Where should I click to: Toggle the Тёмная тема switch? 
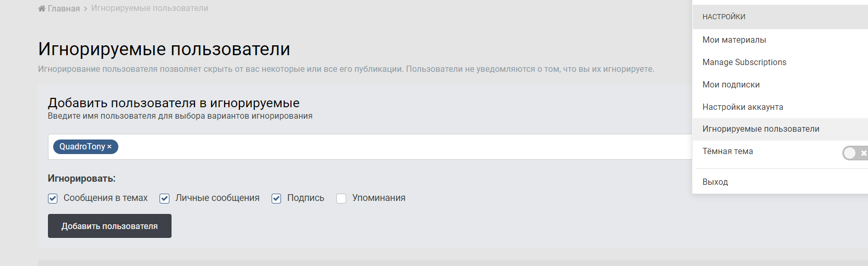click(x=854, y=153)
